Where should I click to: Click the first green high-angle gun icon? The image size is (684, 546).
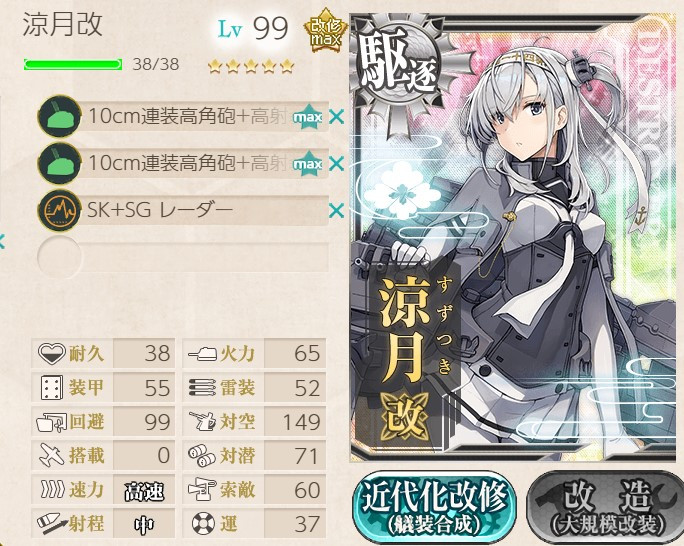click(x=60, y=116)
